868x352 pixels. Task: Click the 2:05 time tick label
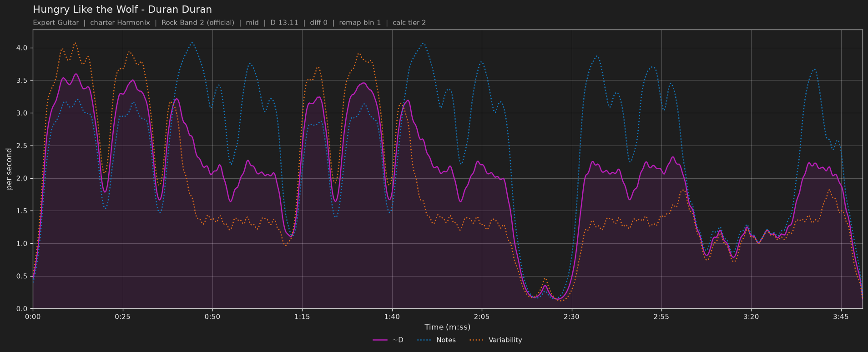click(x=482, y=317)
